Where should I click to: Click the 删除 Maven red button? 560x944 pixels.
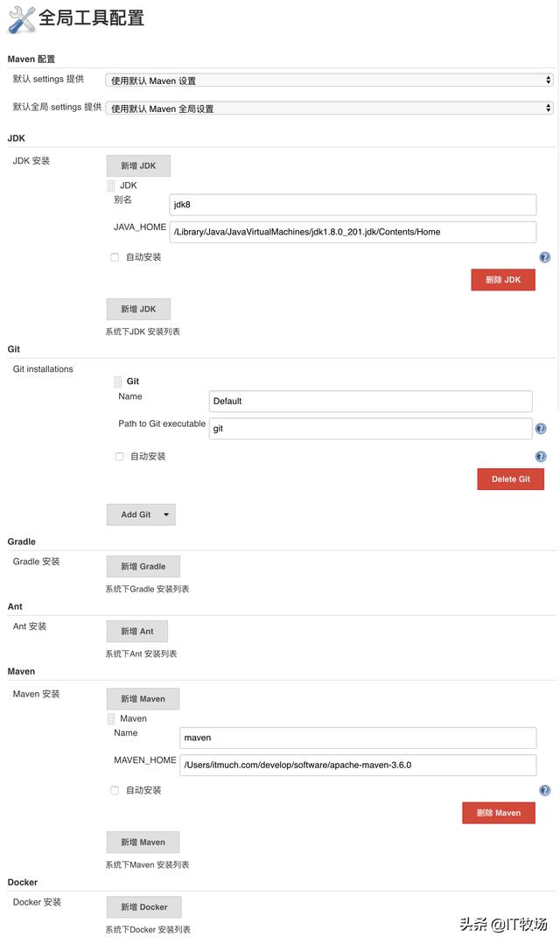499,813
